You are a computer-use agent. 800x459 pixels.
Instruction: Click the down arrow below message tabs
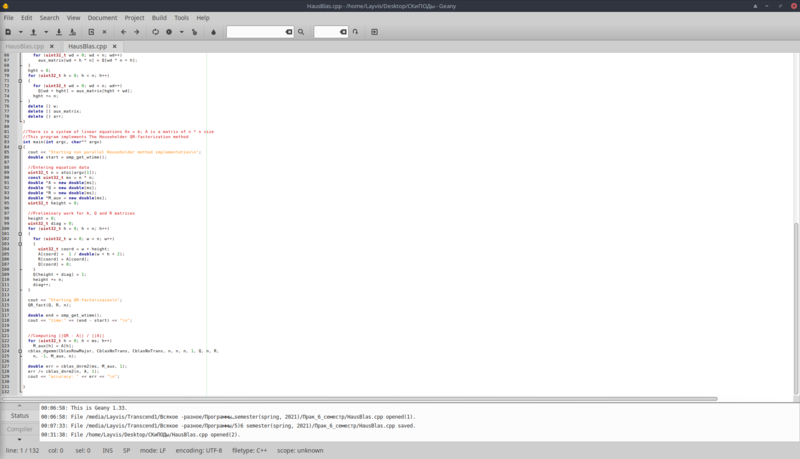click(20, 439)
